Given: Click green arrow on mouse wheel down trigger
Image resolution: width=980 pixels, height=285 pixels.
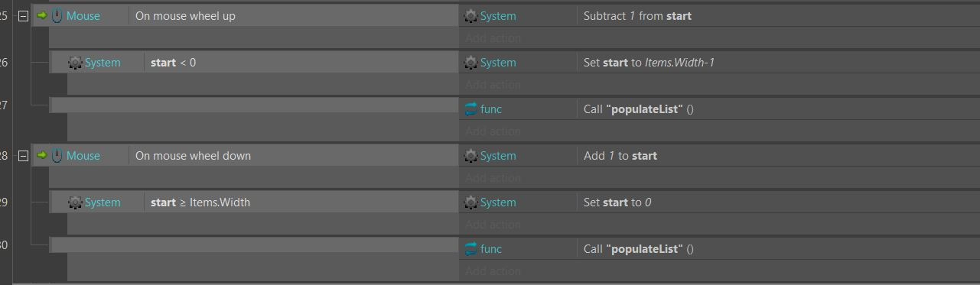Looking at the screenshot, I should (x=41, y=156).
